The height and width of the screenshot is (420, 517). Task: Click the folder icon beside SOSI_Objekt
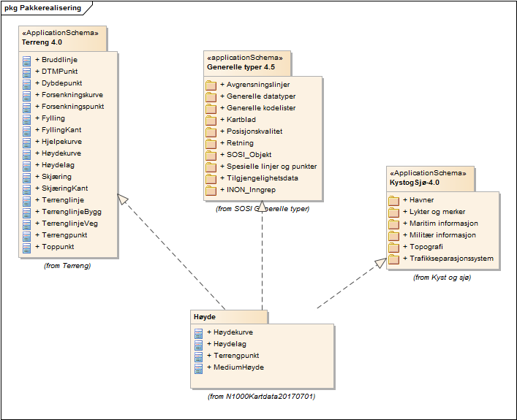[211, 155]
